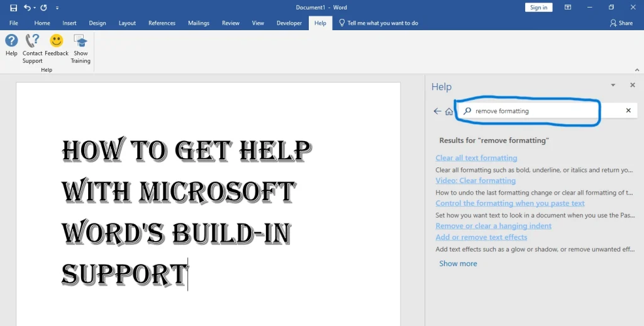Go back in the Help pane
This screenshot has width=644, height=326.
click(438, 111)
